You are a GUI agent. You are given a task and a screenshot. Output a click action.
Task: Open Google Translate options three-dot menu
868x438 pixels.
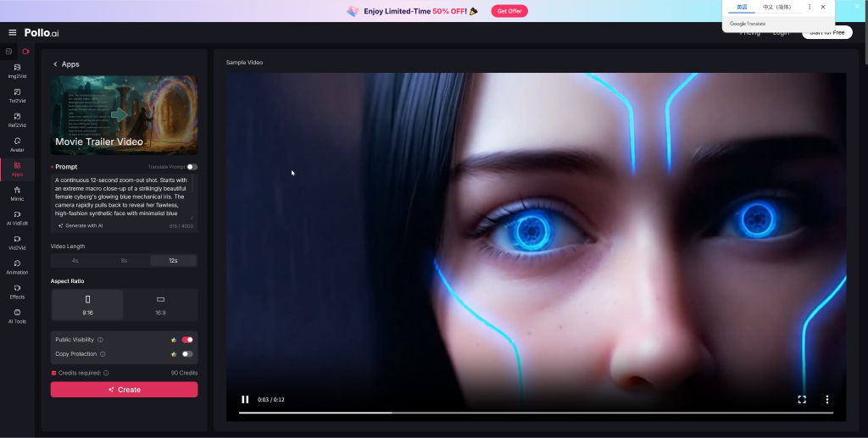(x=810, y=7)
